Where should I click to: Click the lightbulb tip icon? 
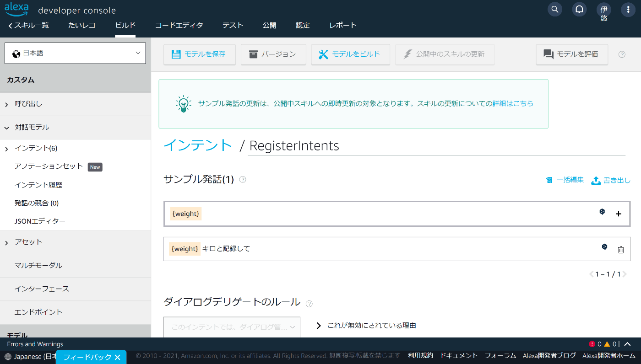tap(183, 104)
